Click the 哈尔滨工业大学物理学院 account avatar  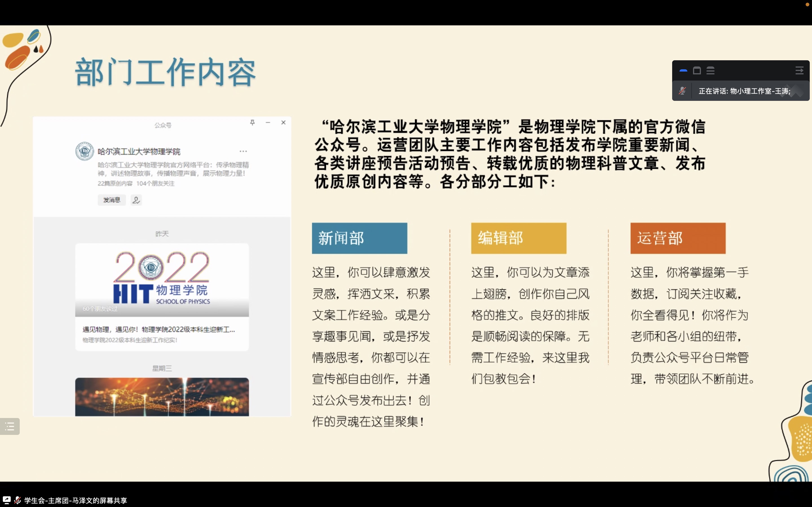85,151
